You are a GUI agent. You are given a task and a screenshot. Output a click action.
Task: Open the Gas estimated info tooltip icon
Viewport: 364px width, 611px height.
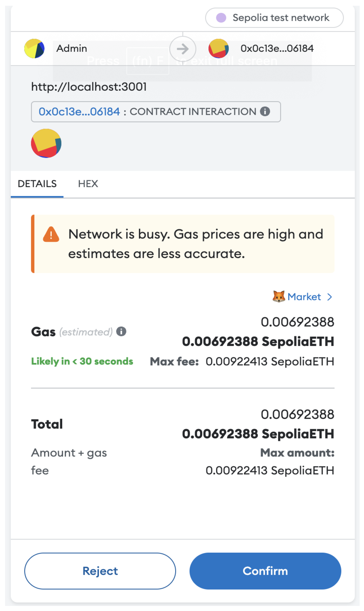click(121, 331)
